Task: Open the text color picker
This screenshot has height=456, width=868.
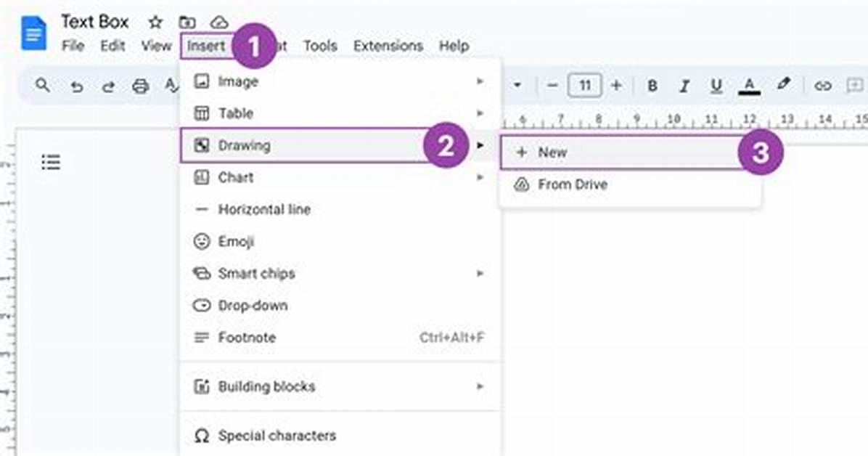Action: point(749,86)
